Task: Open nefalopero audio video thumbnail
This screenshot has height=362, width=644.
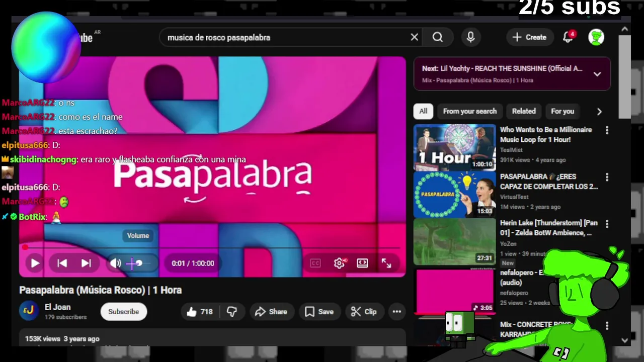Action: click(x=455, y=291)
